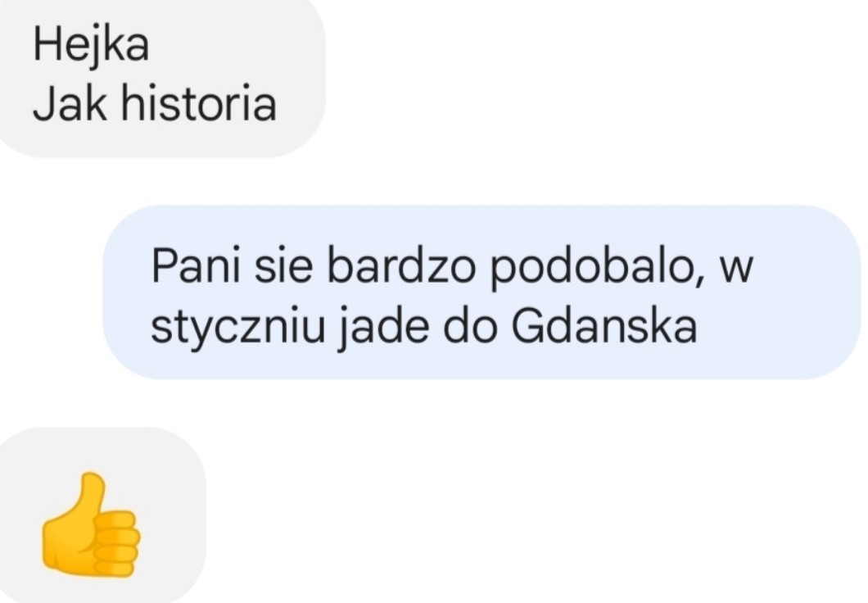Click the word "Pani" in sent message
The height and width of the screenshot is (603, 868).
click(x=196, y=266)
